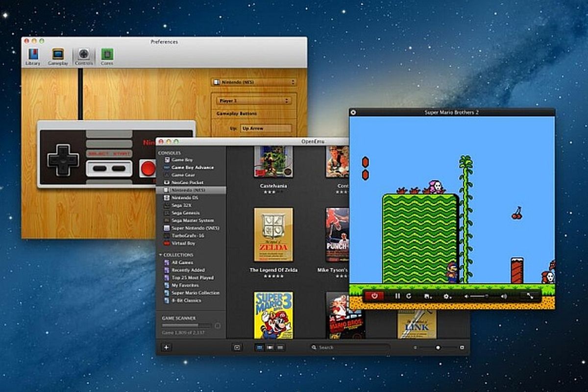This screenshot has width=588, height=392.
Task: Restart the game with the reset icon
Action: tap(409, 296)
